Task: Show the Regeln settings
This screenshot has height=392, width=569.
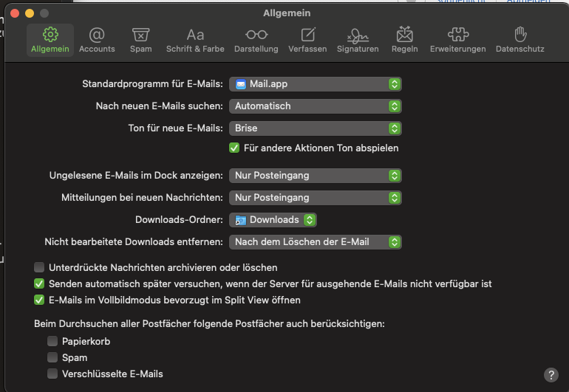Action: (x=403, y=40)
